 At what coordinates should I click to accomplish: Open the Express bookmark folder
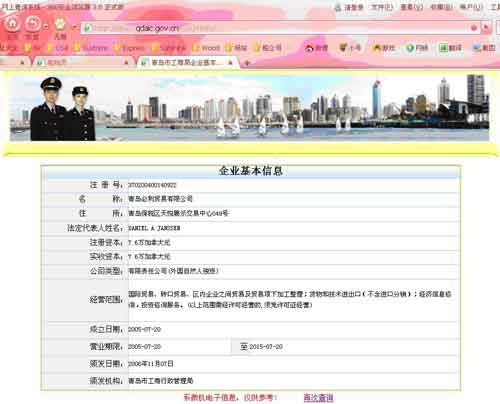[129, 48]
